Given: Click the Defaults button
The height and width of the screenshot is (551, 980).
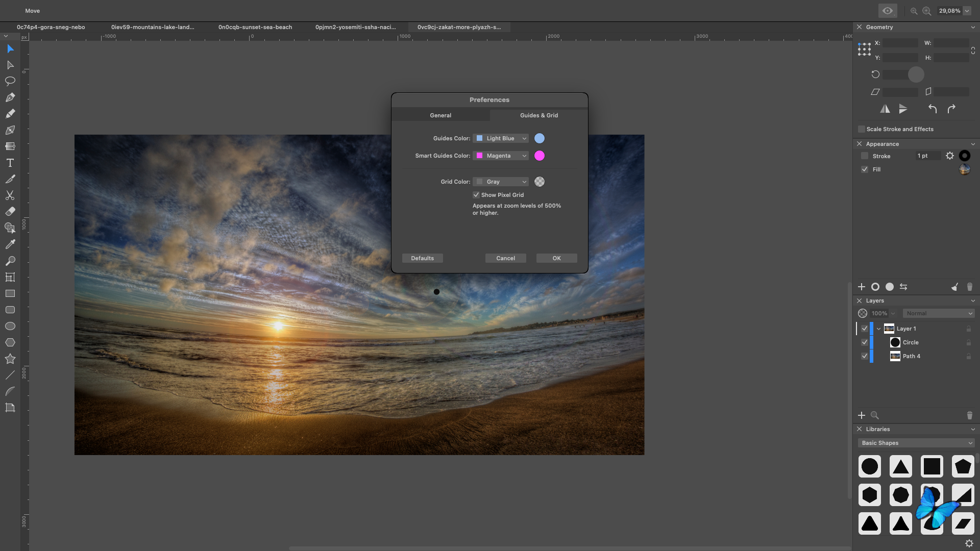Looking at the screenshot, I should point(422,258).
